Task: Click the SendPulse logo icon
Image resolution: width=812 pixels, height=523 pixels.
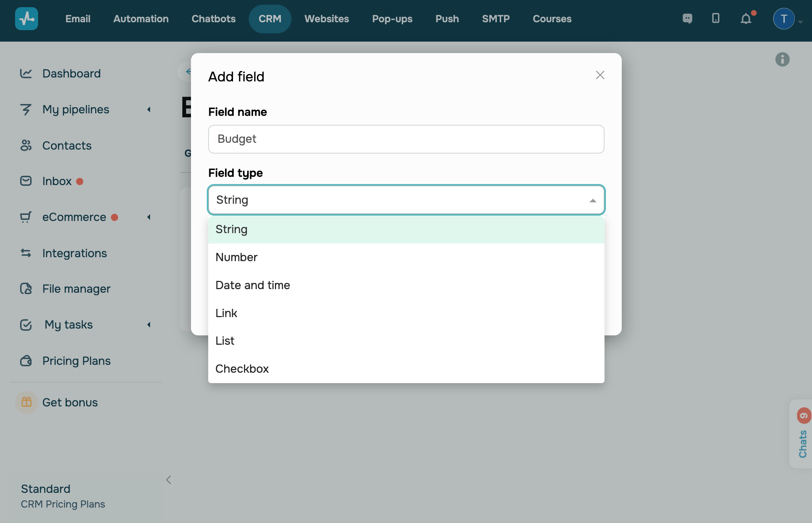Action: coord(26,19)
